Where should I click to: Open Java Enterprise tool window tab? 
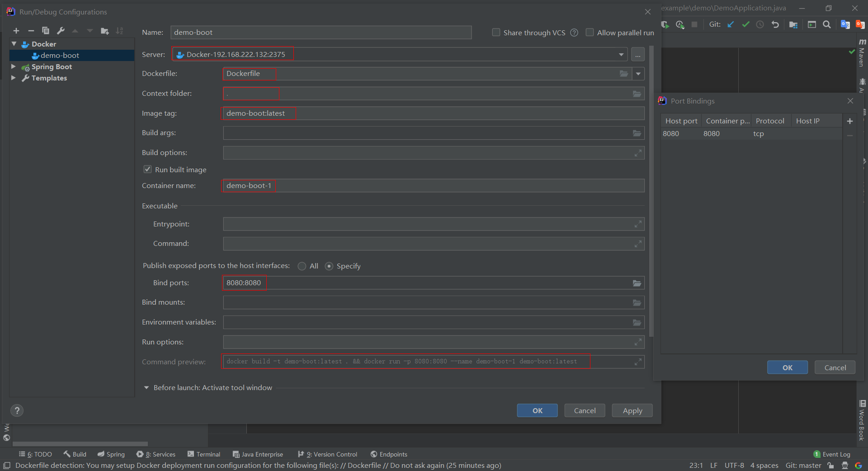coord(258,454)
